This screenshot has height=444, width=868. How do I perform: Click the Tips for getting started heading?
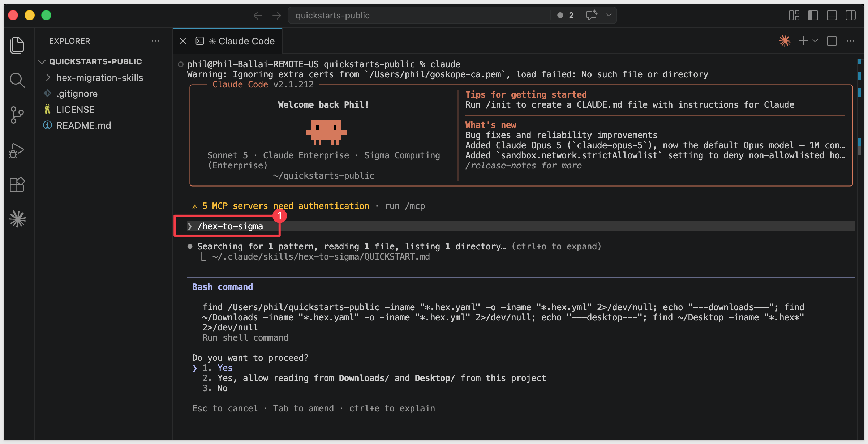click(x=526, y=95)
